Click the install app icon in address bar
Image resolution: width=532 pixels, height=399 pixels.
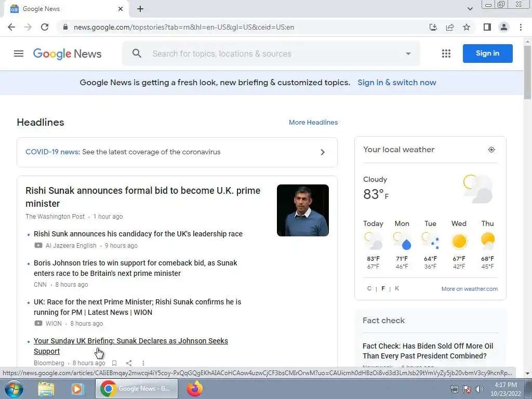tap(433, 27)
